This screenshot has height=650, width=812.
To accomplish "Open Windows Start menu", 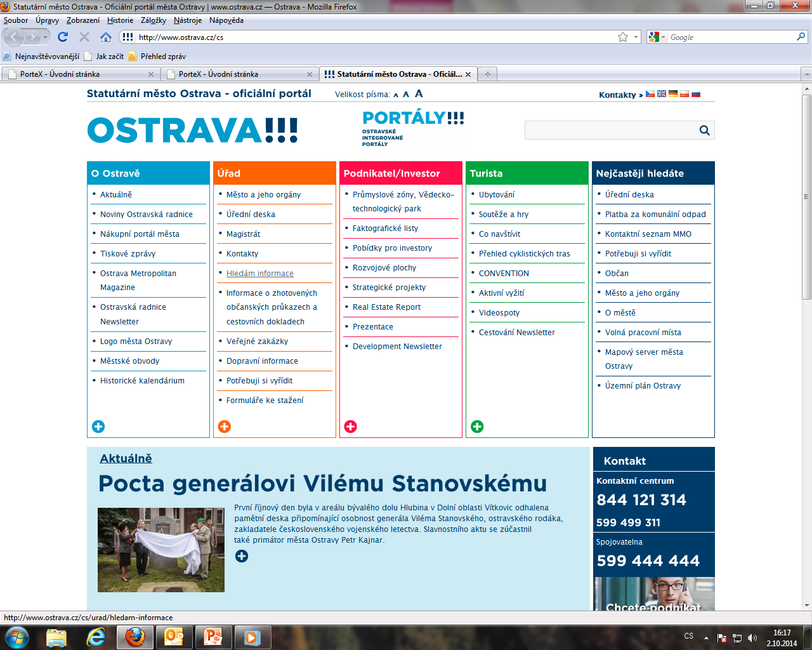I will pyautogui.click(x=17, y=637).
